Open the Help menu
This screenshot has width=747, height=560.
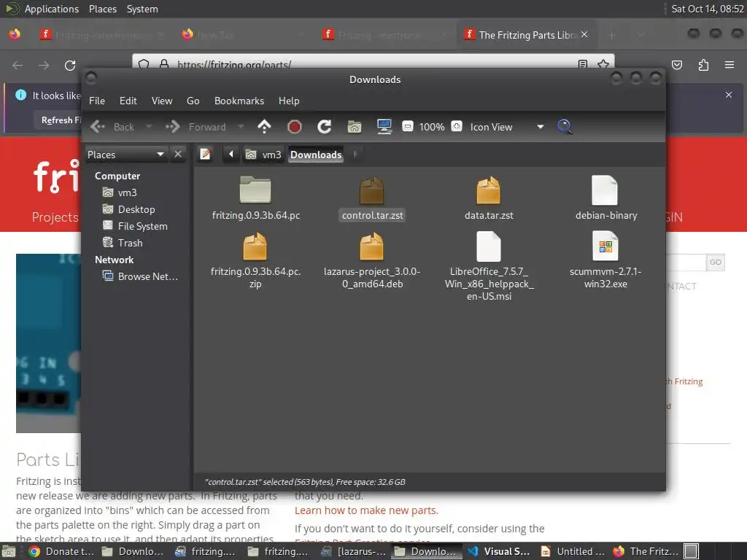(x=289, y=101)
